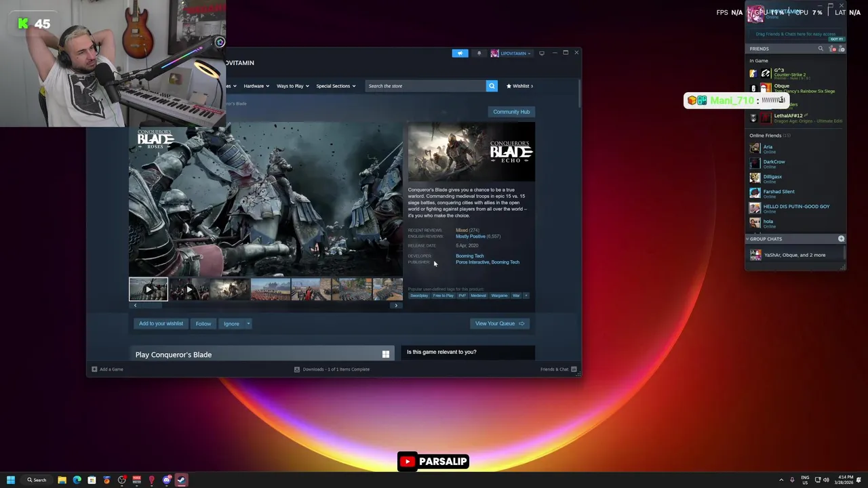Open the Sword play tag
The height and width of the screenshot is (488, 868).
tap(419, 296)
